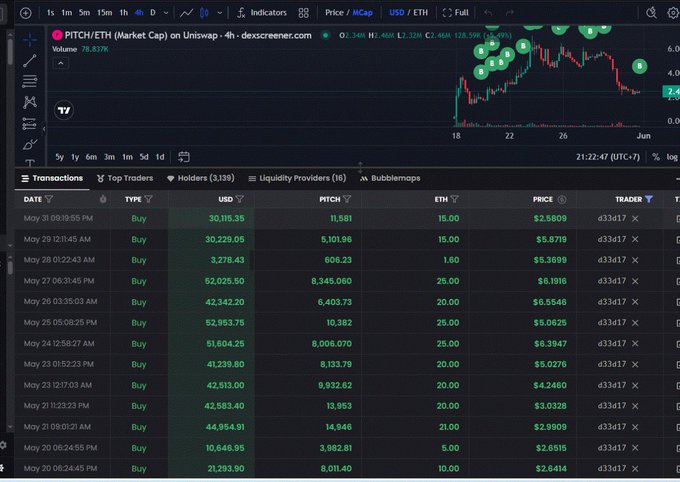This screenshot has height=482, width=680.
Task: Click the active TRADER filter icon
Action: [649, 199]
